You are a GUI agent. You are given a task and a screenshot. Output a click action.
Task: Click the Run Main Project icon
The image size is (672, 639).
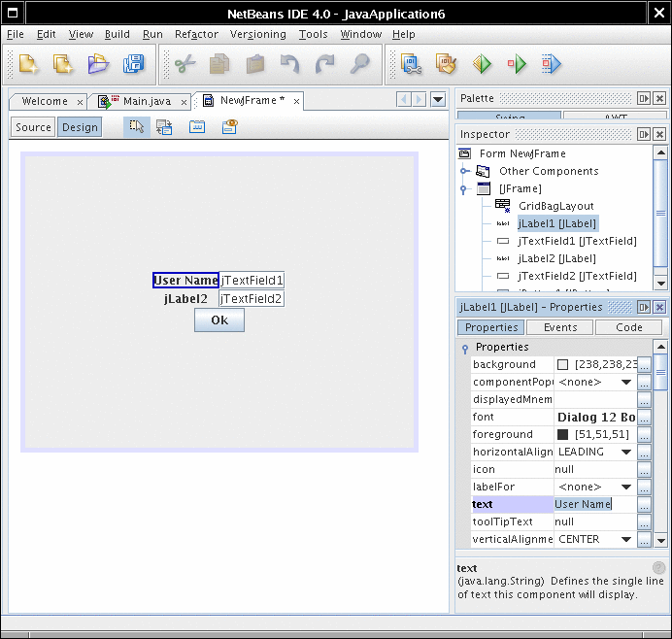pyautogui.click(x=482, y=65)
